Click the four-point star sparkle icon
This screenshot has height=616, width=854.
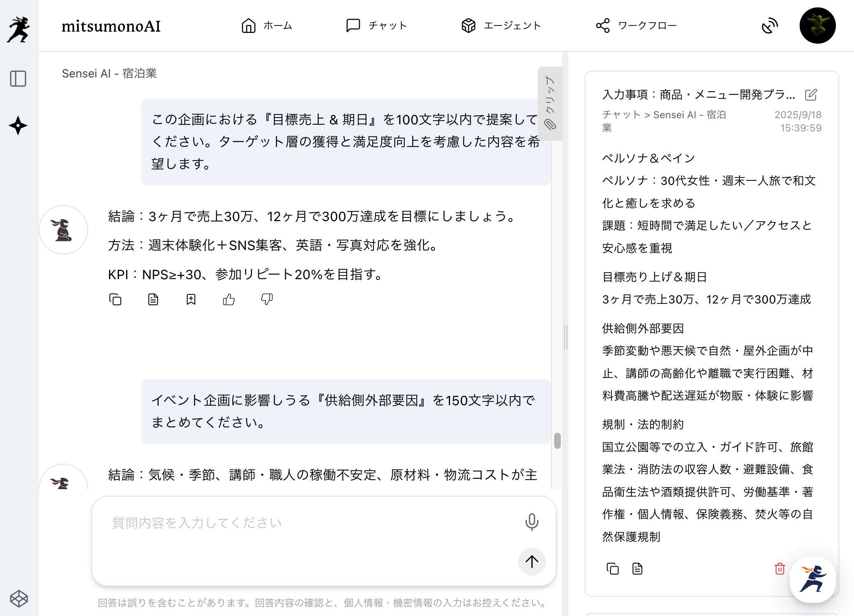(x=18, y=126)
